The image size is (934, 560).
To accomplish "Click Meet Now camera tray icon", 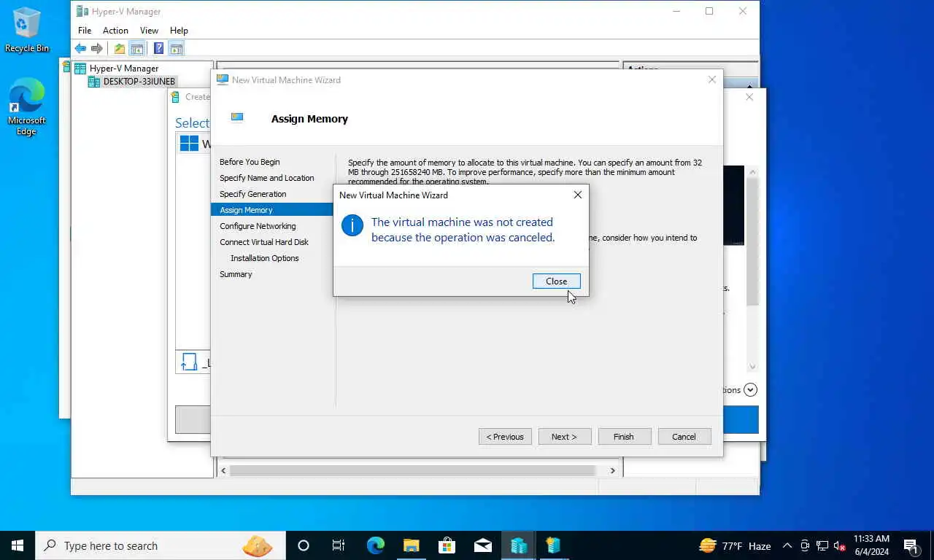I will click(805, 545).
